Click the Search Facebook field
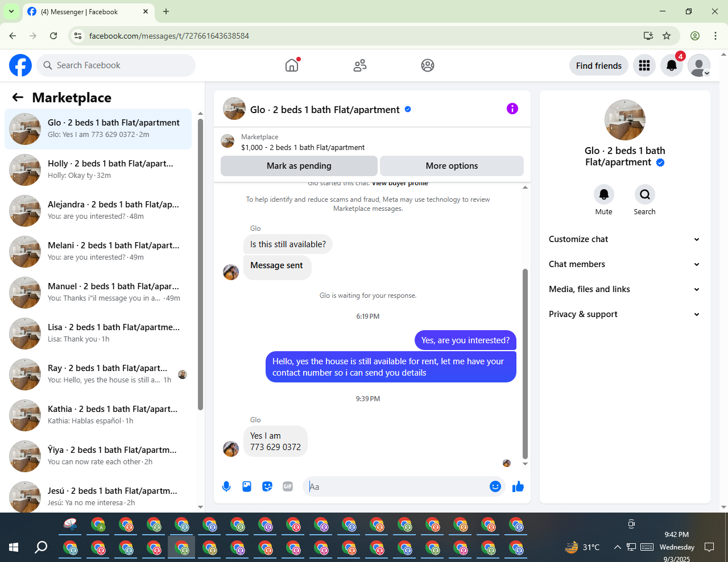The image size is (728, 562). tap(116, 65)
